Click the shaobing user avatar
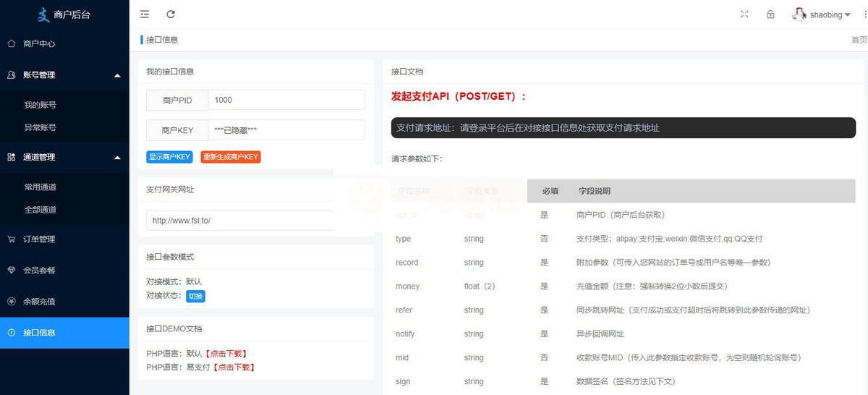868x395 pixels. (799, 14)
